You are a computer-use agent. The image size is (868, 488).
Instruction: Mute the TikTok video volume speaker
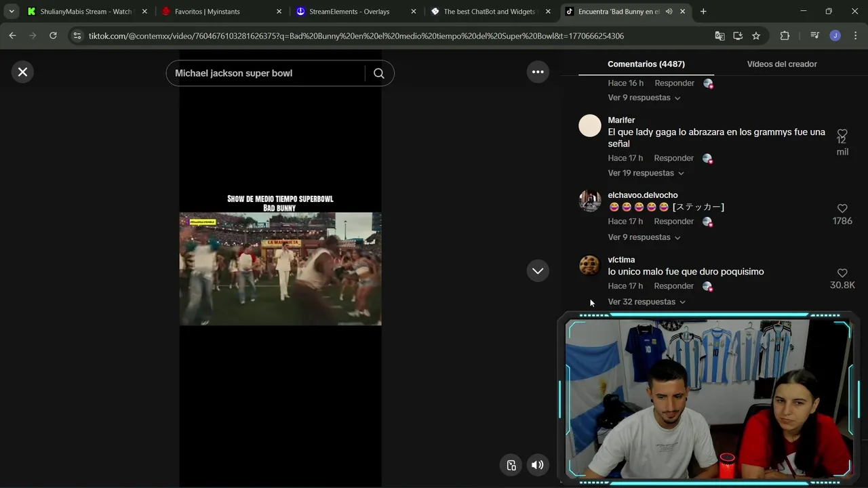point(537,465)
